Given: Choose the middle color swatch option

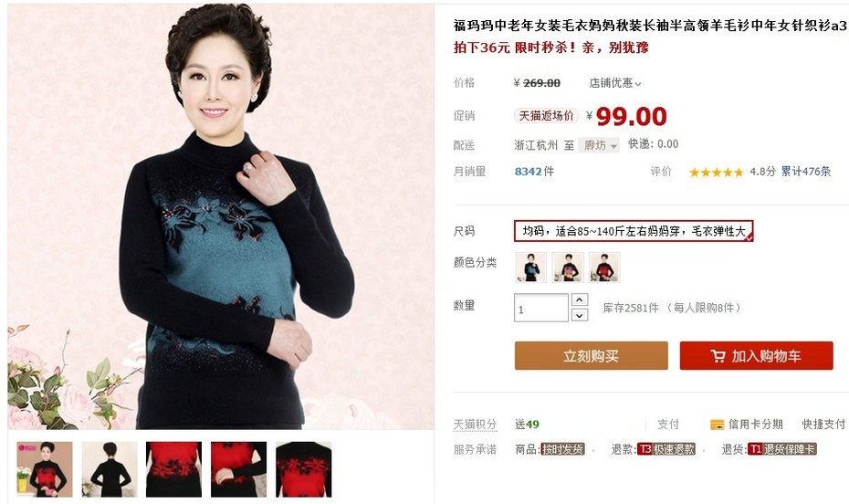Looking at the screenshot, I should pos(568,268).
